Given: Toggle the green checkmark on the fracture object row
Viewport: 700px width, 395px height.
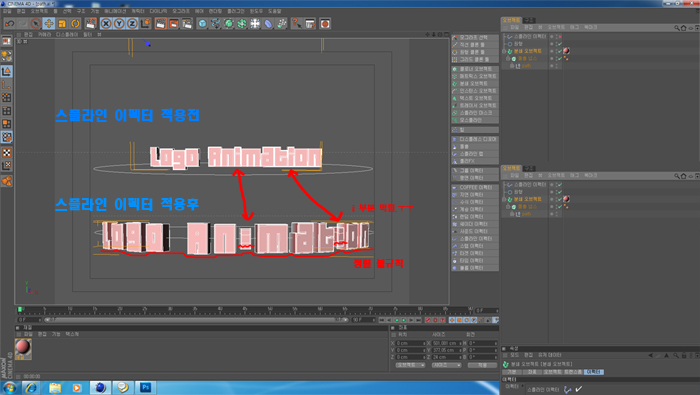Looking at the screenshot, I should tap(560, 51).
